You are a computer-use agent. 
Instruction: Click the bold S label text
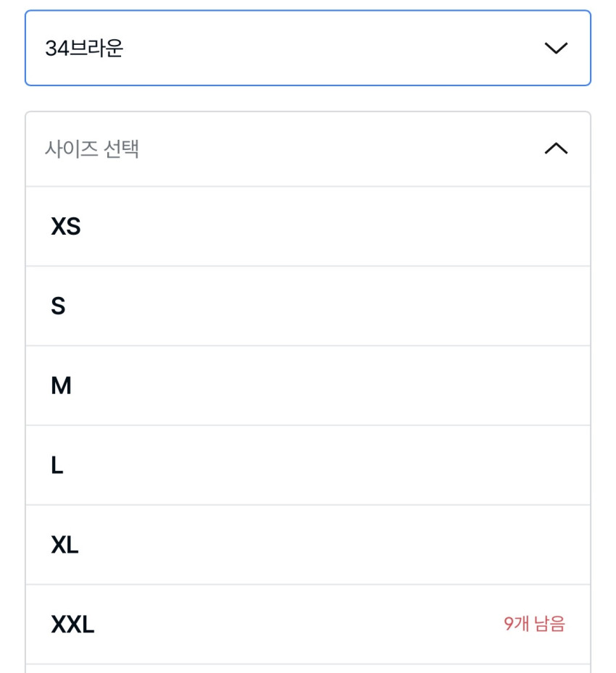58,306
